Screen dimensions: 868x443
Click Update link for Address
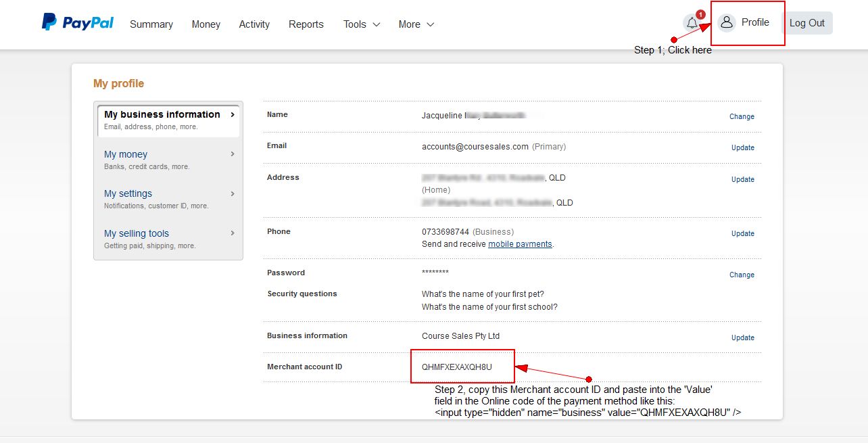coord(743,179)
